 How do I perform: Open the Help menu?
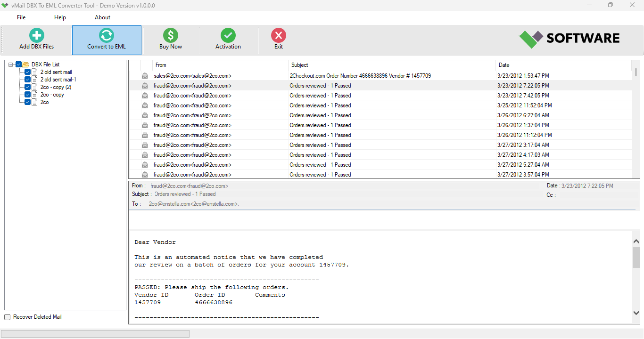[60, 17]
